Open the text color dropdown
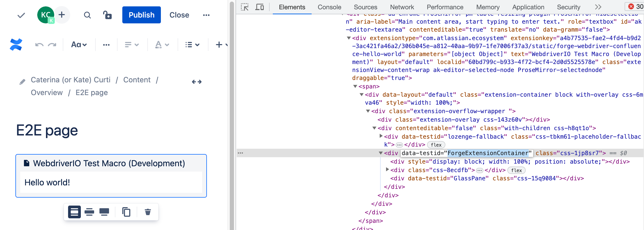This screenshot has height=230, width=644. [x=162, y=45]
